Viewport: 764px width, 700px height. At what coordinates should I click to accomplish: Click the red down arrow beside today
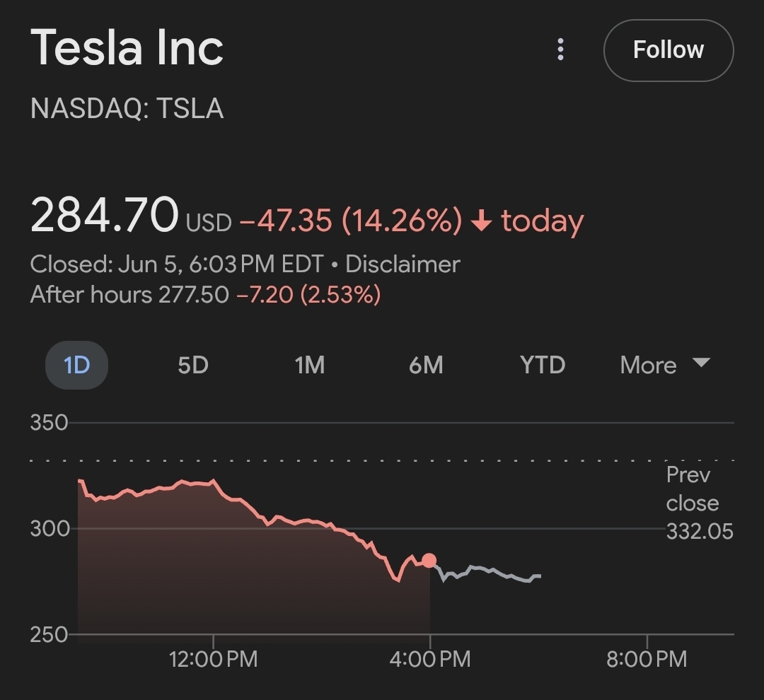click(481, 221)
